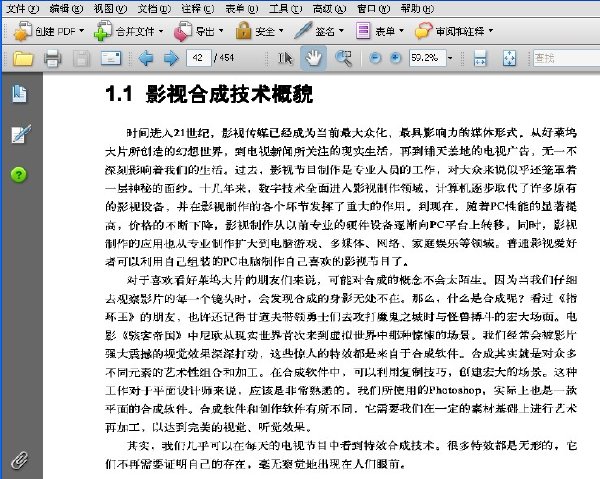600x479 pixels.
Task: Go to previous page with left arrow
Action: [146, 58]
